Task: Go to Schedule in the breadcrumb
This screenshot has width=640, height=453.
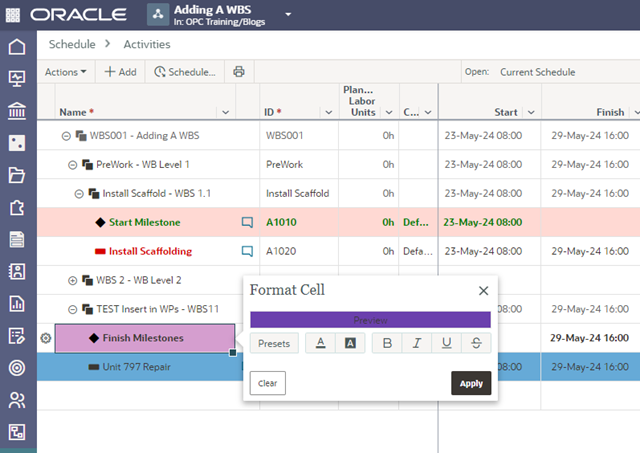Action: coord(72,44)
